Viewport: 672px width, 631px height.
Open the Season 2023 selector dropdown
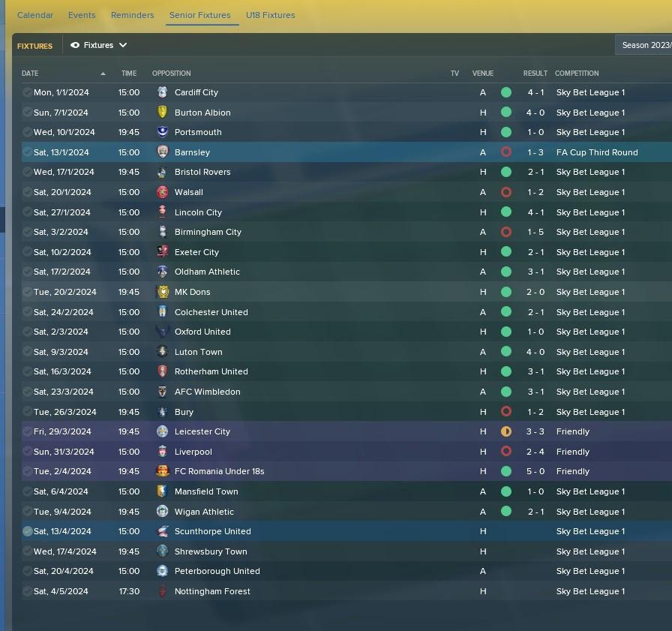tap(643, 45)
